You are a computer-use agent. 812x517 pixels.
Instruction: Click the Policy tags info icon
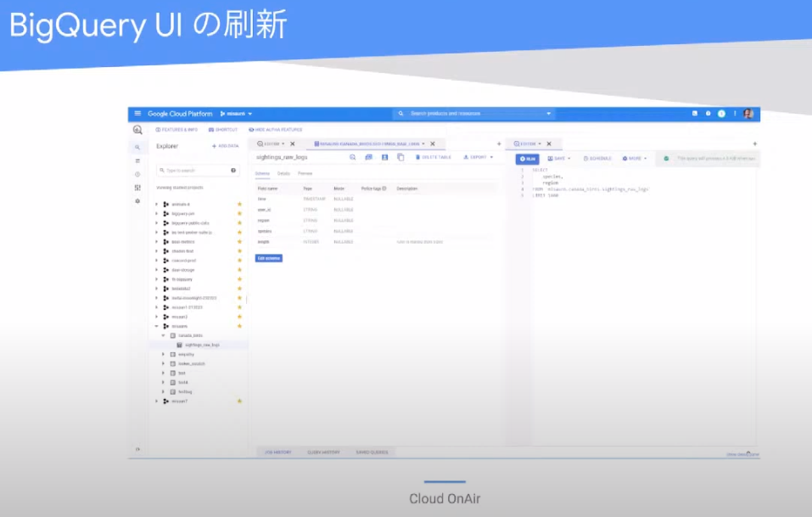(384, 188)
